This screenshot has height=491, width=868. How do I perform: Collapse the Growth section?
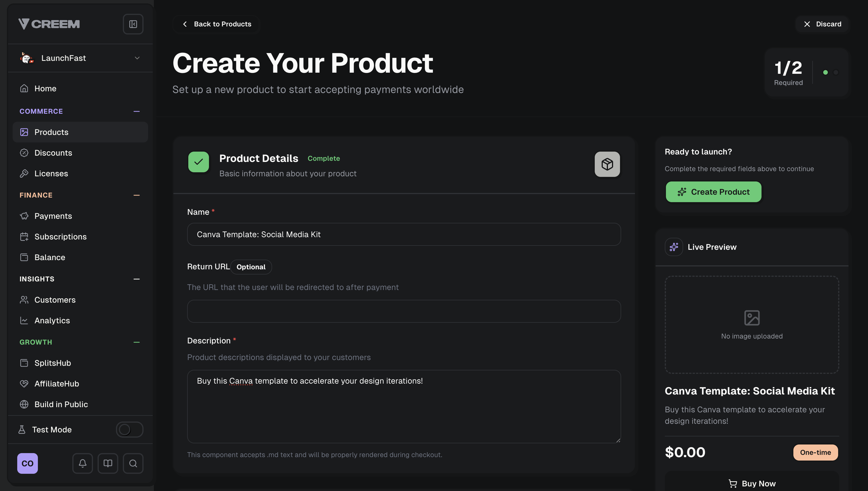(x=137, y=342)
